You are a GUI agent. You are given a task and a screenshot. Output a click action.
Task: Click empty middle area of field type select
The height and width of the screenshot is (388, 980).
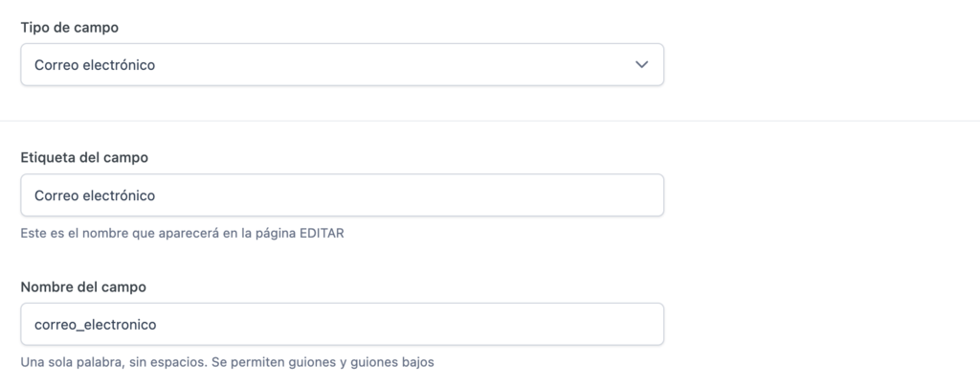pyautogui.click(x=383, y=65)
